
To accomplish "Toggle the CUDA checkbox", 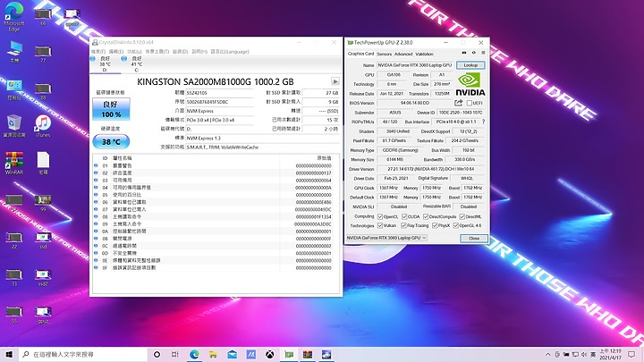I will pyautogui.click(x=404, y=216).
